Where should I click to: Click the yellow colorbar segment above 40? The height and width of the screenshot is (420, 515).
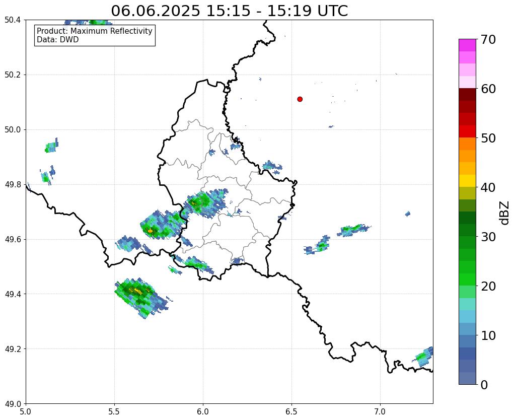click(467, 181)
